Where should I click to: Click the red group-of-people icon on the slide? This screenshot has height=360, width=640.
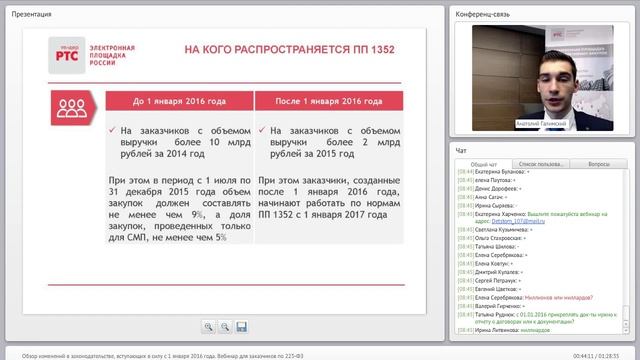pyautogui.click(x=73, y=108)
